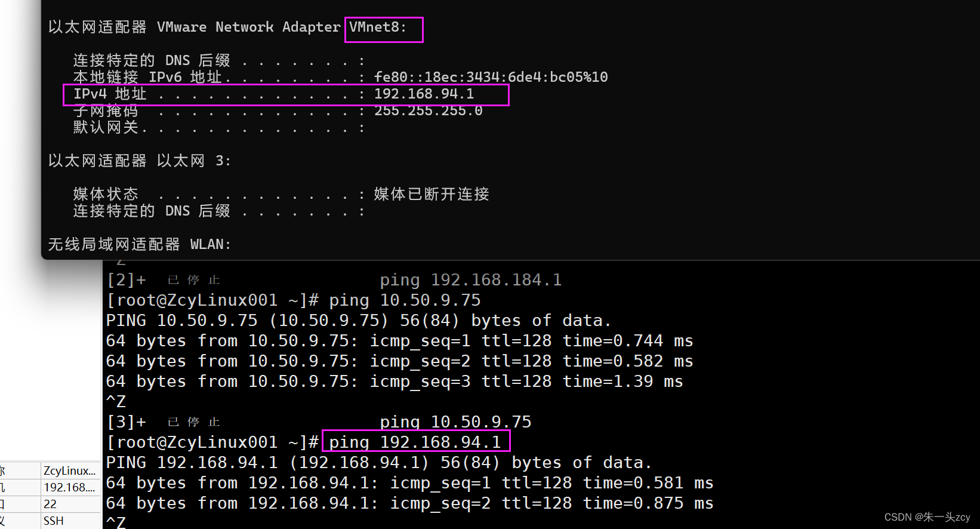Select the prompt line 'ping 10.50.9.75' command
The image size is (980, 529).
coord(405,300)
